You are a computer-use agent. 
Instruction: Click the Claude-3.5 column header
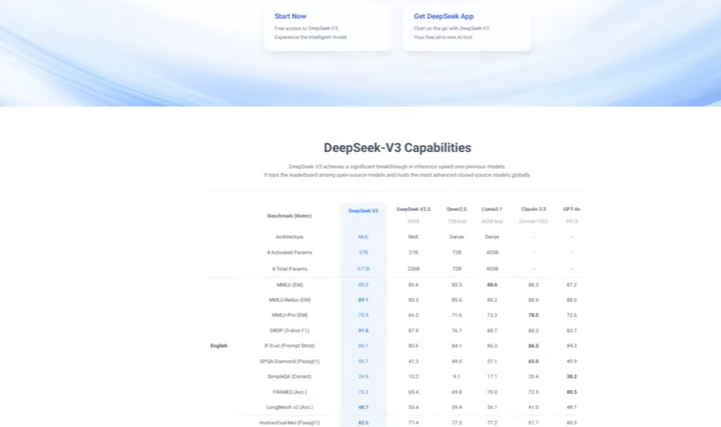point(533,209)
